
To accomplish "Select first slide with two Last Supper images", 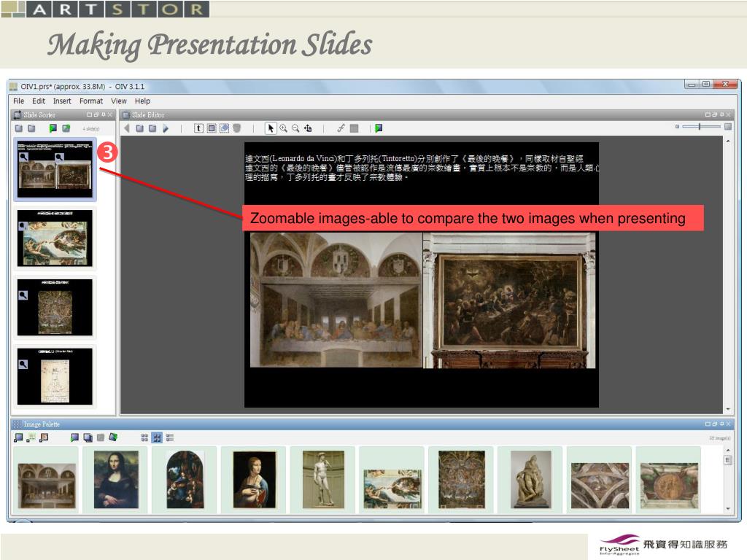I will tap(55, 169).
